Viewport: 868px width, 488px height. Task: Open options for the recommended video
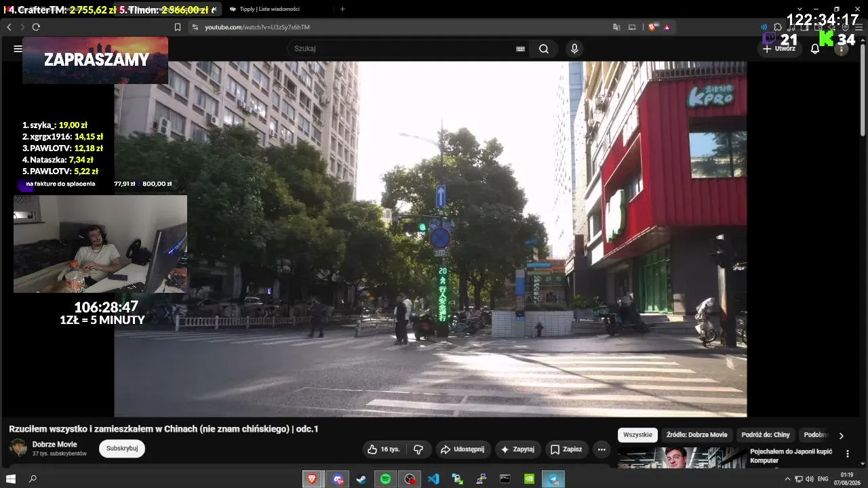[x=847, y=453]
